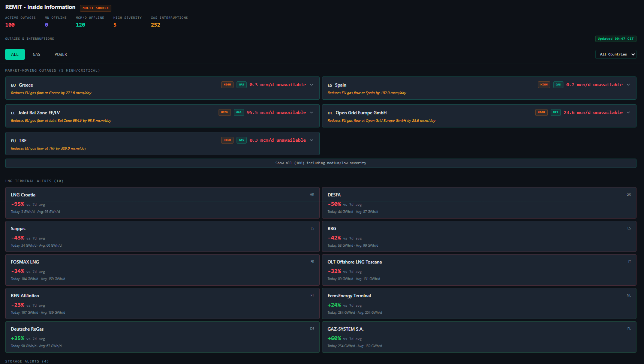Open the Saggas terminal alert card
This screenshot has height=364, width=644.
coord(162,237)
